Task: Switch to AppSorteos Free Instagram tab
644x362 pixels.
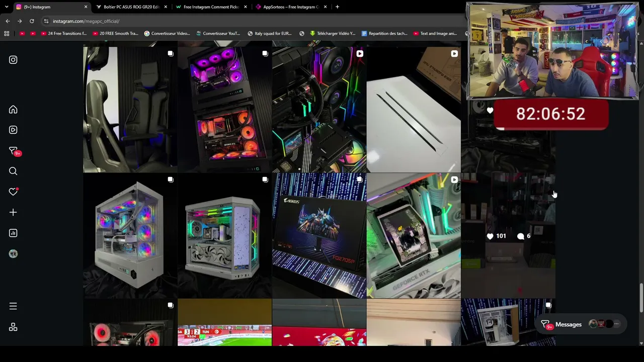Action: (x=291, y=7)
